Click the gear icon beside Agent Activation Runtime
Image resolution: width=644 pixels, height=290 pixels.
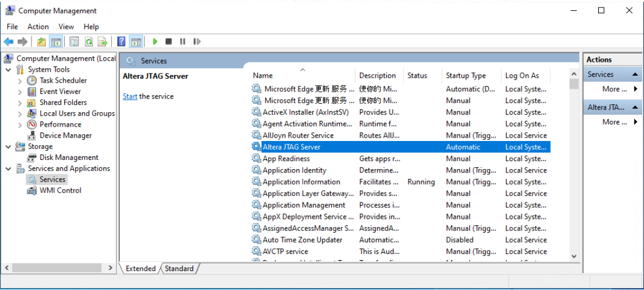click(x=256, y=124)
